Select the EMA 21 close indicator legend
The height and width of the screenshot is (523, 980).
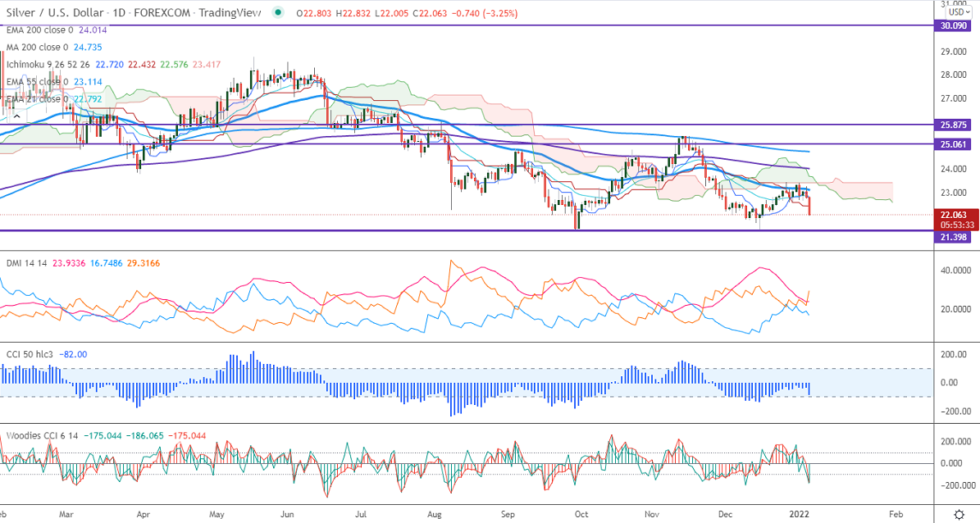[x=37, y=98]
